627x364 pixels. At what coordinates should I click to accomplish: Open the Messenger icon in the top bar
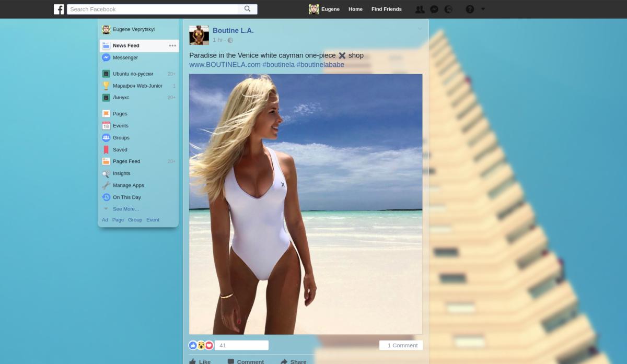pos(434,9)
